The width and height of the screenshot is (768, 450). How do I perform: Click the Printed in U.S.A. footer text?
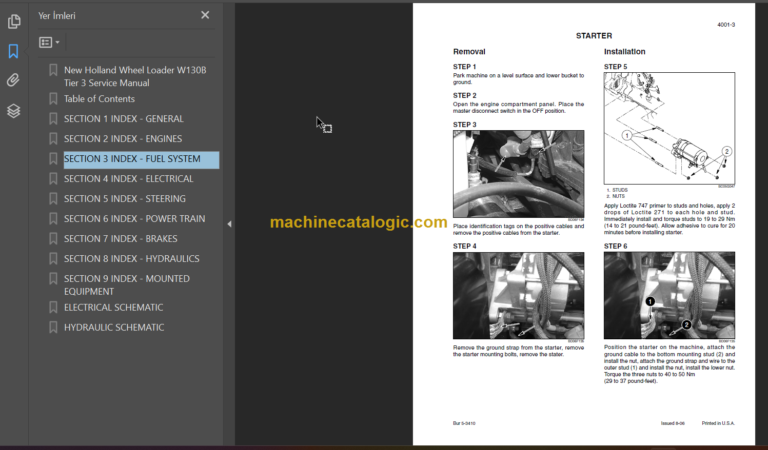coord(718,423)
